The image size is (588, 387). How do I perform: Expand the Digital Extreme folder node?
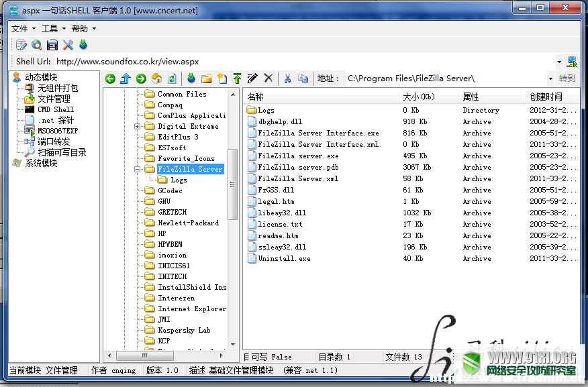(x=137, y=126)
